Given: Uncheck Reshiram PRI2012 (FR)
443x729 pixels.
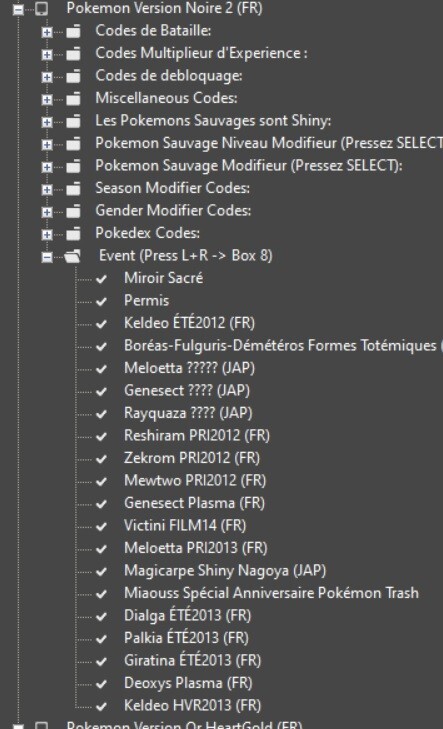Looking at the screenshot, I should pyautogui.click(x=101, y=436).
